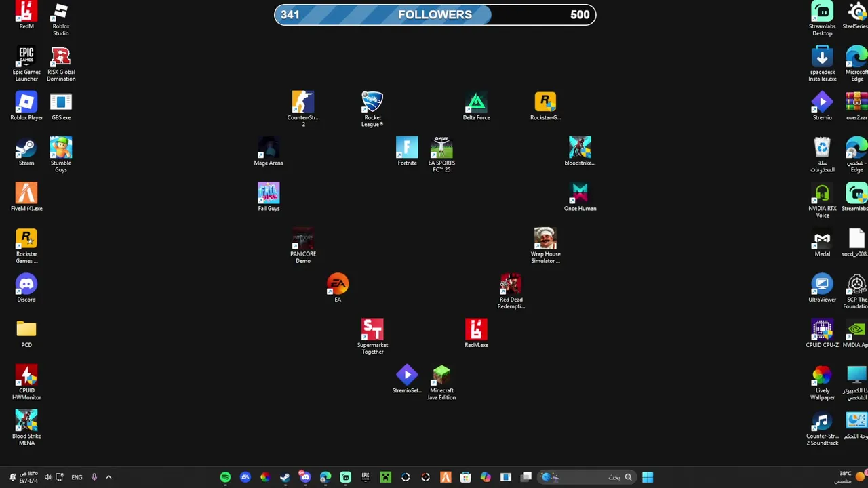The image size is (868, 488).
Task: Open the Windows Start menu
Action: pos(648,477)
